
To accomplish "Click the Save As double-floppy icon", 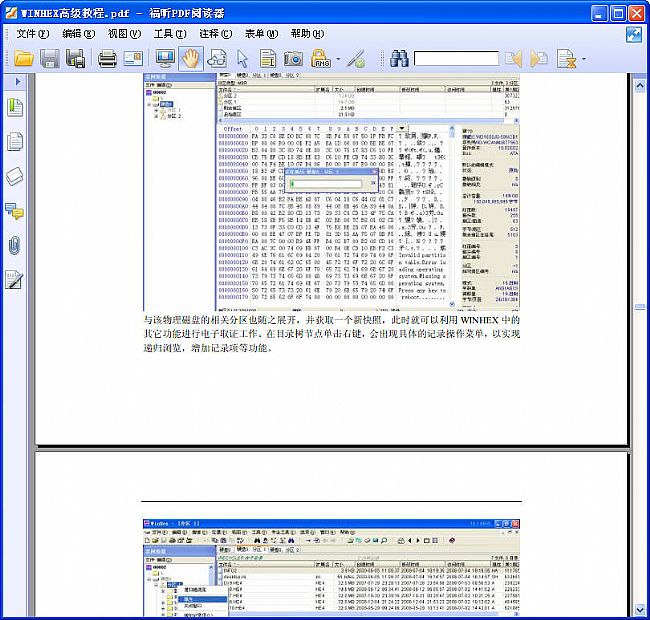I will (75, 58).
